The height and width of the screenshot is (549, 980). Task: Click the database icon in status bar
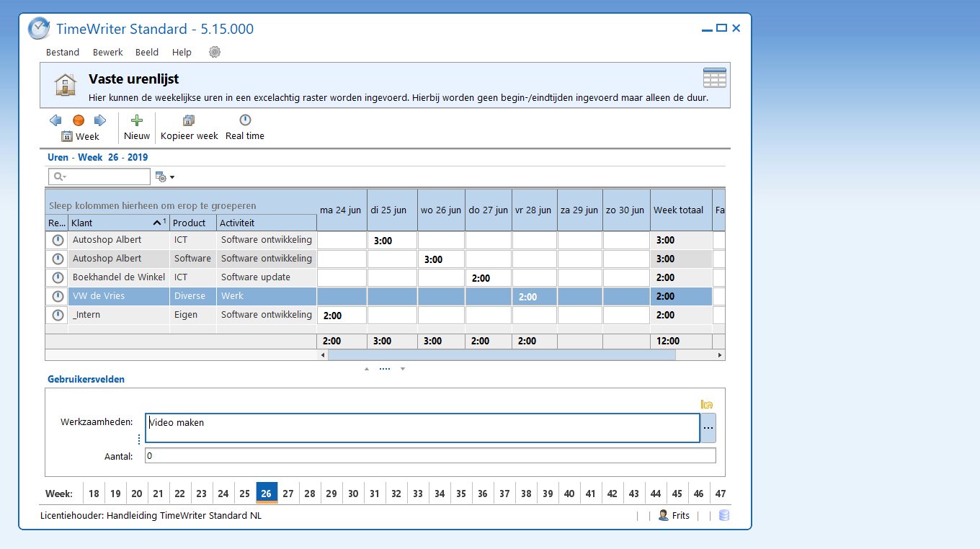tap(724, 515)
